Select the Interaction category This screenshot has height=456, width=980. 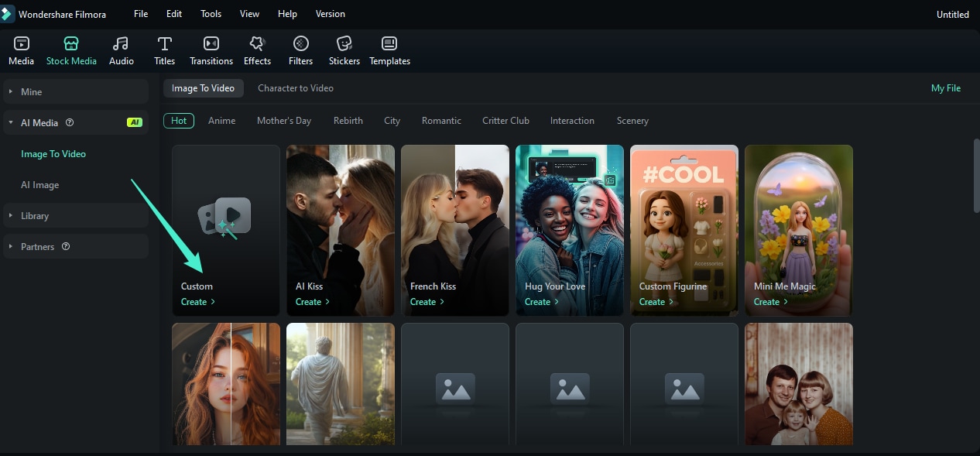tap(572, 121)
